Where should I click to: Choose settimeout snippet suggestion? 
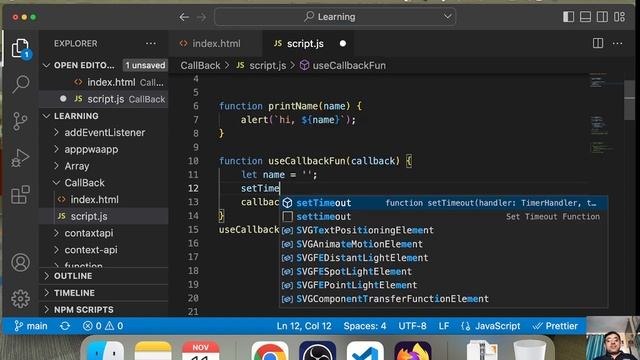444,217
